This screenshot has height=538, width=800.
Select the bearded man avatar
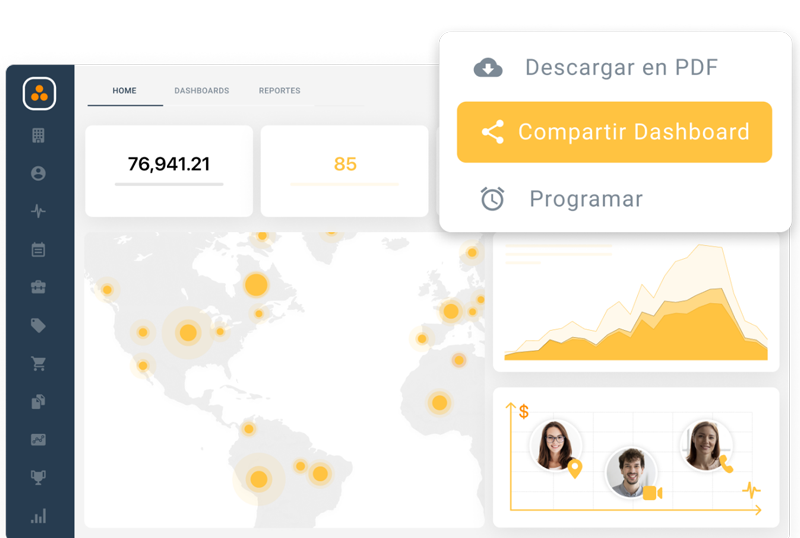[631, 472]
